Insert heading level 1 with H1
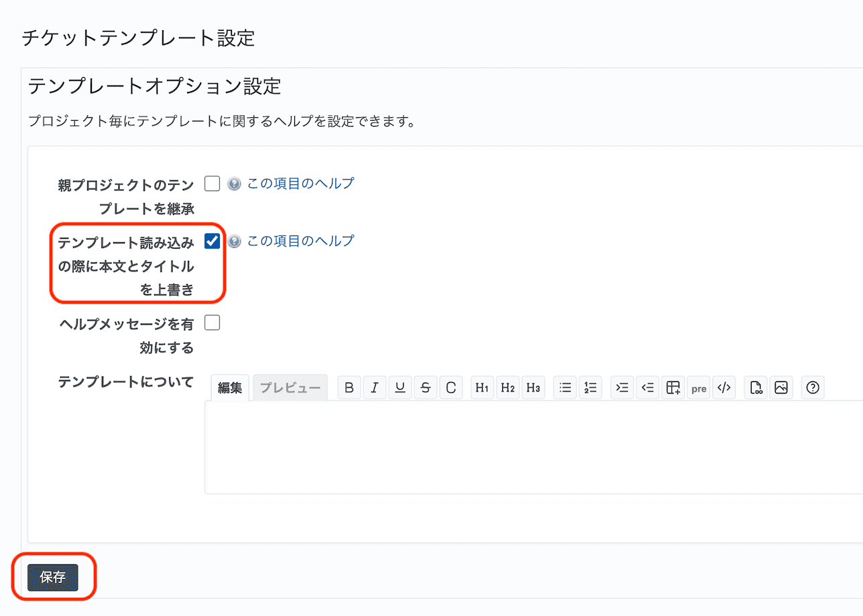The height and width of the screenshot is (616, 863). [482, 387]
